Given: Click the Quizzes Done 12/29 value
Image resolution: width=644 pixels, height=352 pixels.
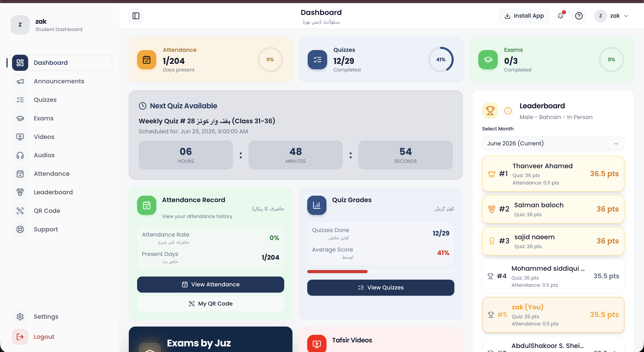Looking at the screenshot, I should tap(441, 233).
